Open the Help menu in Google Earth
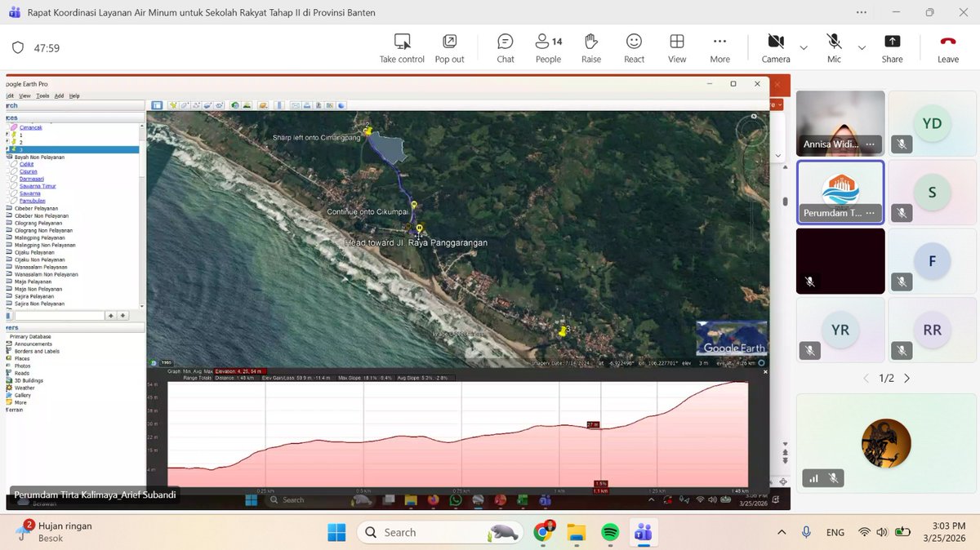Image resolution: width=980 pixels, height=550 pixels. [x=74, y=95]
